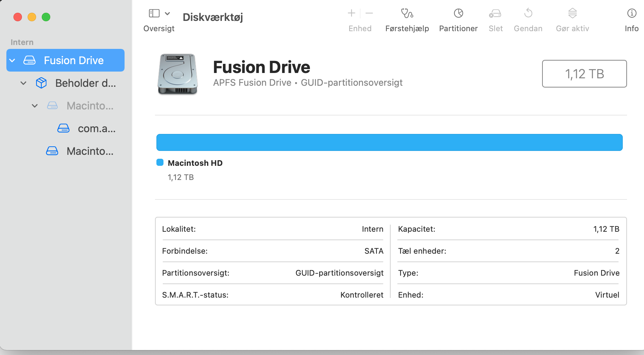
Task: Click the Enhed toolbar label
Action: pos(360,29)
